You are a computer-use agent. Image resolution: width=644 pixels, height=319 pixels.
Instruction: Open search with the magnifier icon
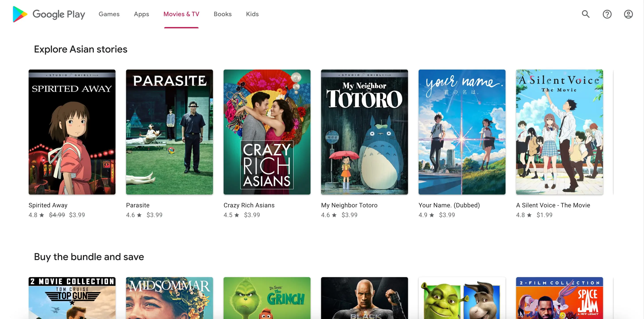click(x=585, y=14)
